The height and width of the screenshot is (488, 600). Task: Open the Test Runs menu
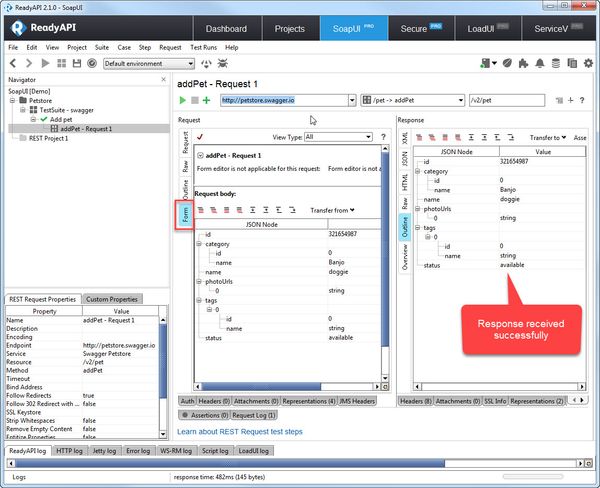pyautogui.click(x=204, y=47)
